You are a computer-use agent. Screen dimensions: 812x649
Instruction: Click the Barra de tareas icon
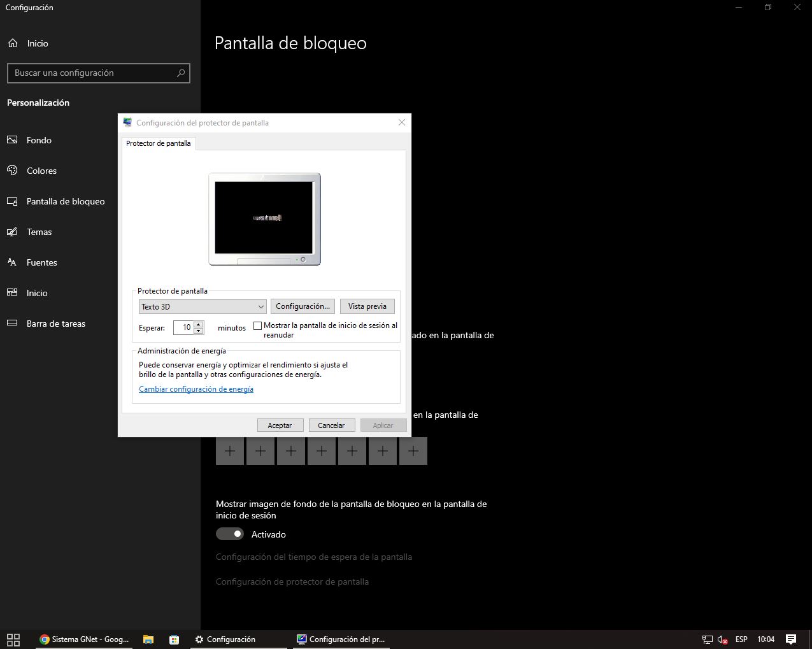pos(12,324)
